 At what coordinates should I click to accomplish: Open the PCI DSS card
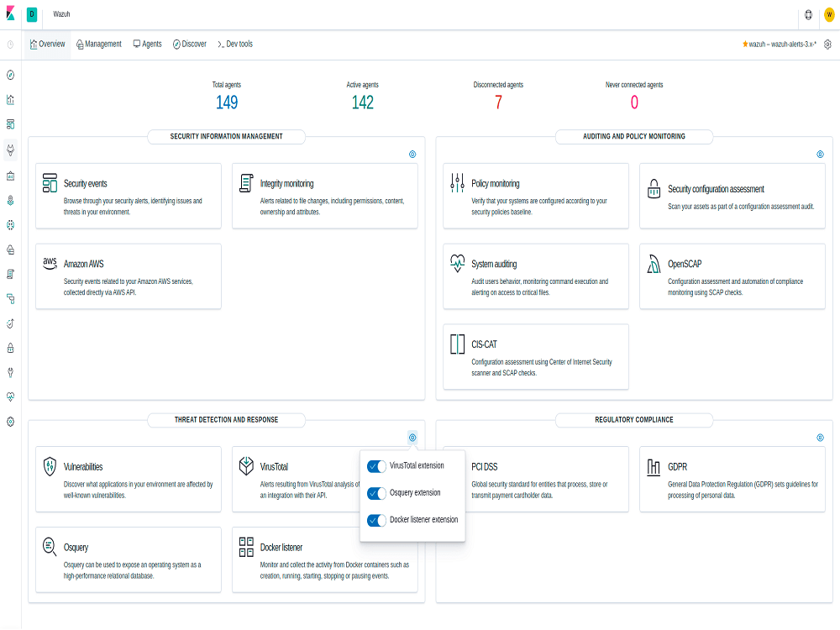(x=536, y=480)
